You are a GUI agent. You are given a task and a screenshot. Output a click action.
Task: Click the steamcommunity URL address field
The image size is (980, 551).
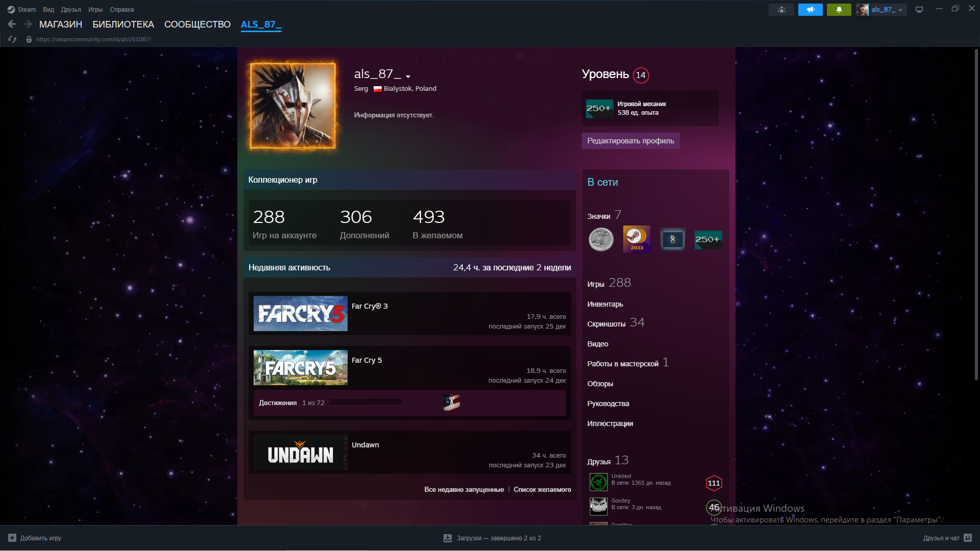pos(93,39)
